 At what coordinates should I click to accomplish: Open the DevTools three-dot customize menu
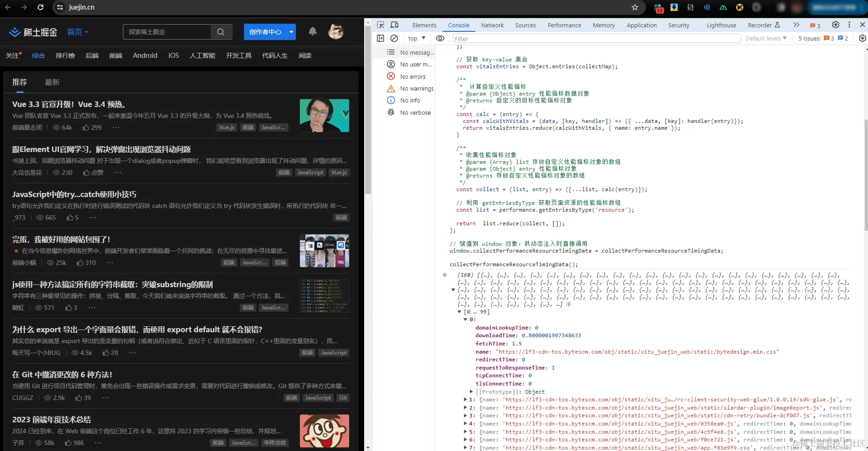[x=849, y=25]
